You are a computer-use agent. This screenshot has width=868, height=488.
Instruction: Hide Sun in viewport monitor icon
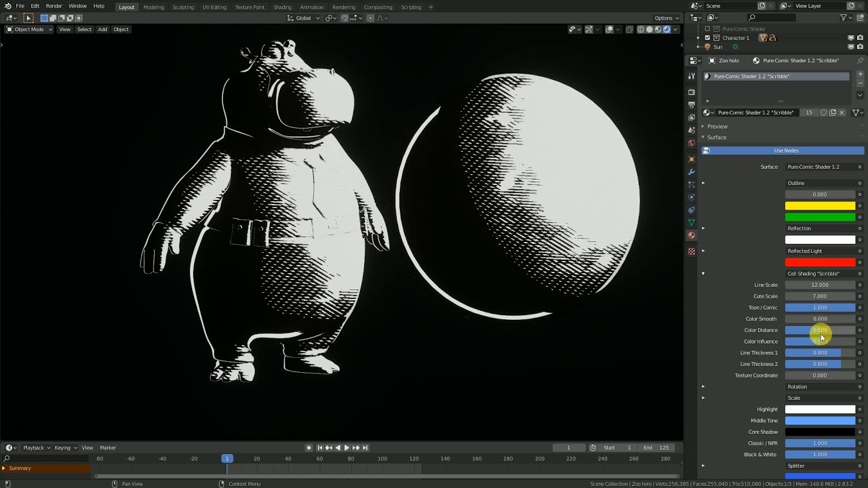(851, 47)
